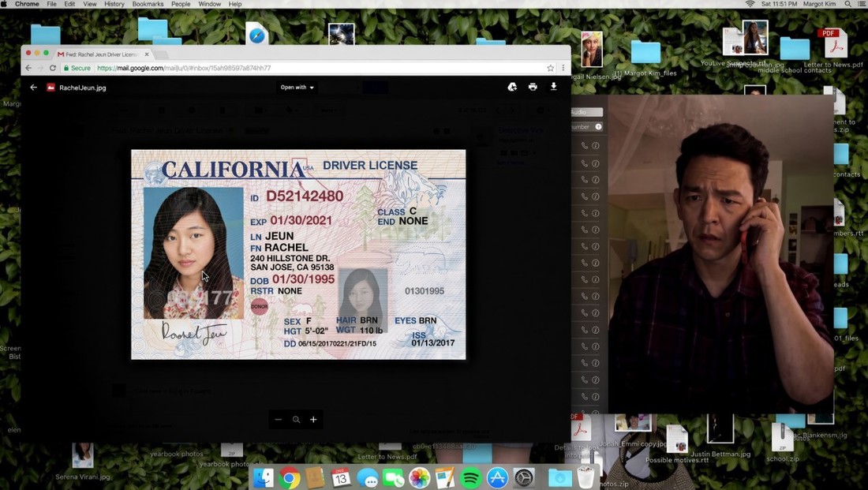Open the File menu
Image resolution: width=868 pixels, height=490 pixels.
click(51, 4)
